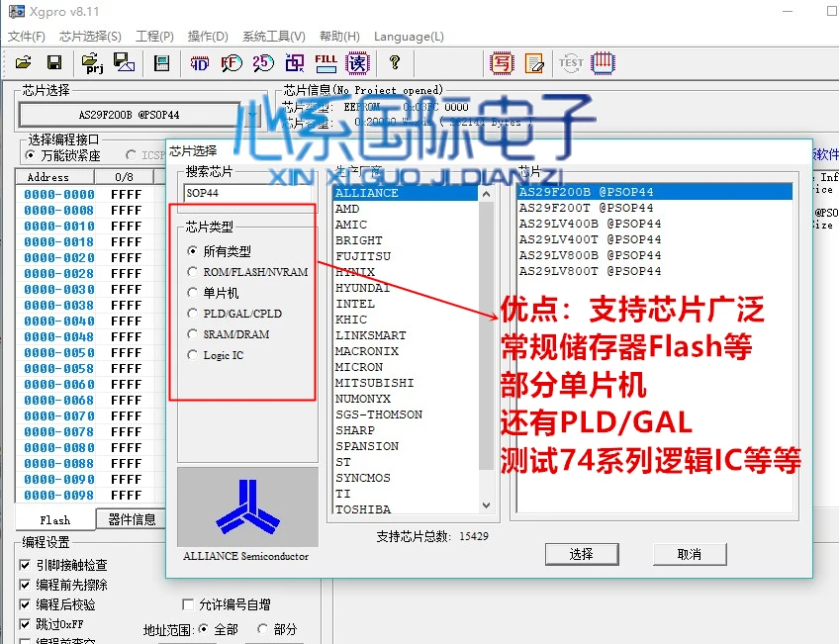Viewport: 839px width, 644px height.
Task: Click the save project toolbar icon
Action: tap(124, 62)
